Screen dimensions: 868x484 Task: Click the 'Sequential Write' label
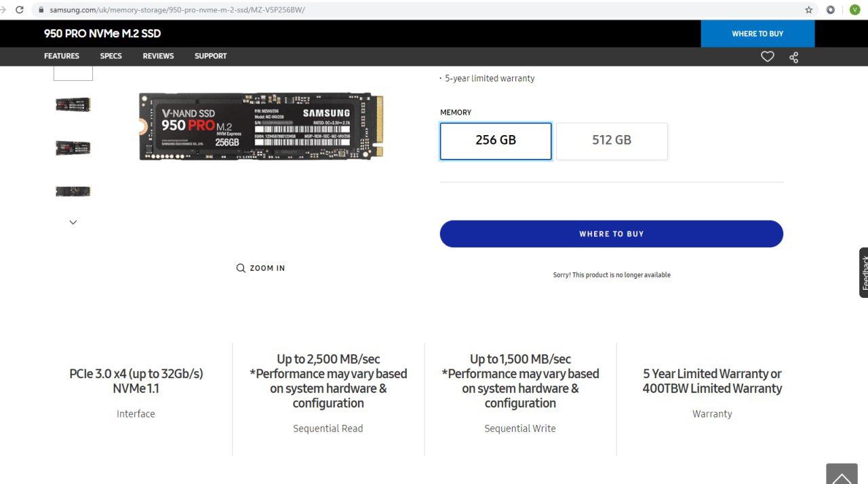pyautogui.click(x=520, y=429)
